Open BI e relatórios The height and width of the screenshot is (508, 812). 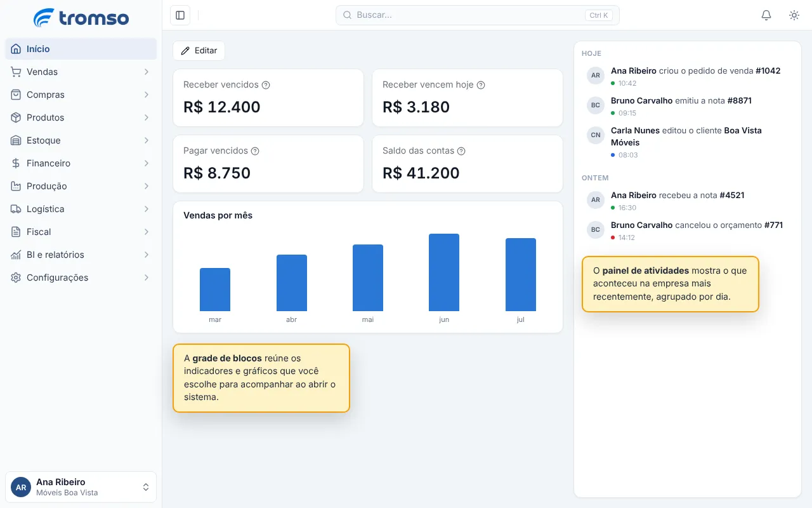tap(81, 255)
